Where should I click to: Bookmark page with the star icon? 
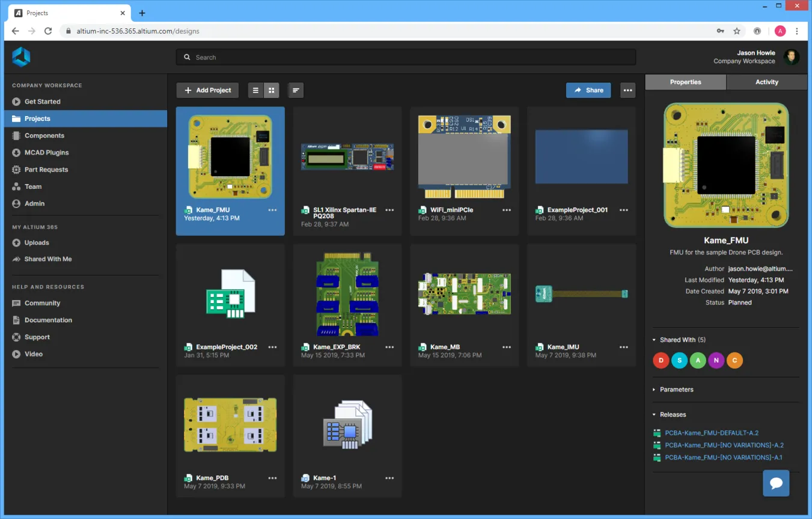click(737, 31)
